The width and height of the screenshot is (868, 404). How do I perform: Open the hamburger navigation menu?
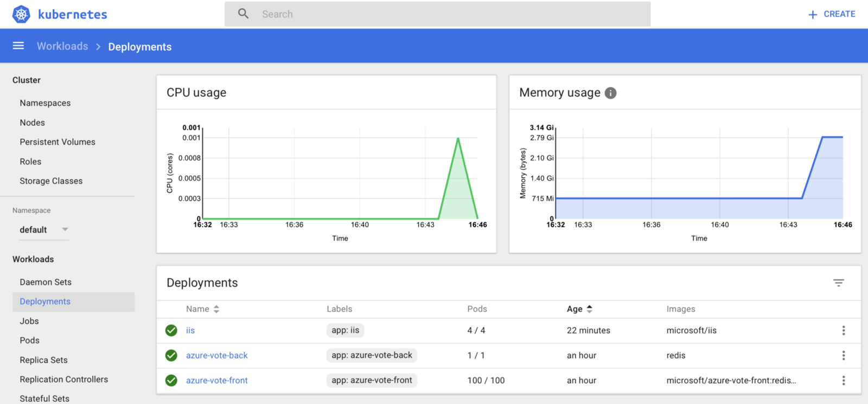[x=18, y=46]
